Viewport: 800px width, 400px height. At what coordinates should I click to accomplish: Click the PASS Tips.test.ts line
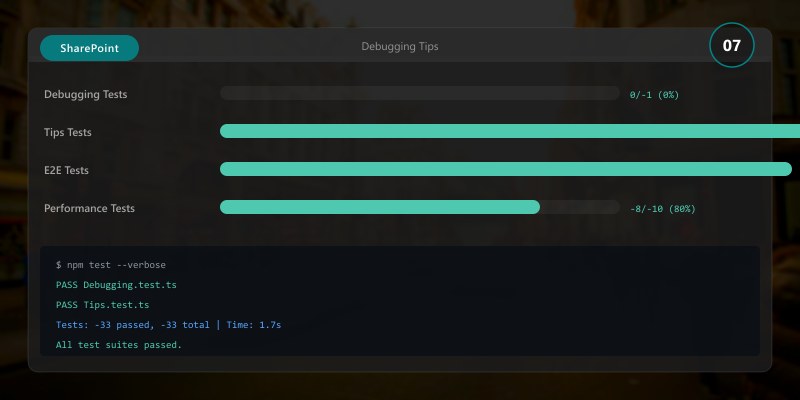(x=103, y=305)
